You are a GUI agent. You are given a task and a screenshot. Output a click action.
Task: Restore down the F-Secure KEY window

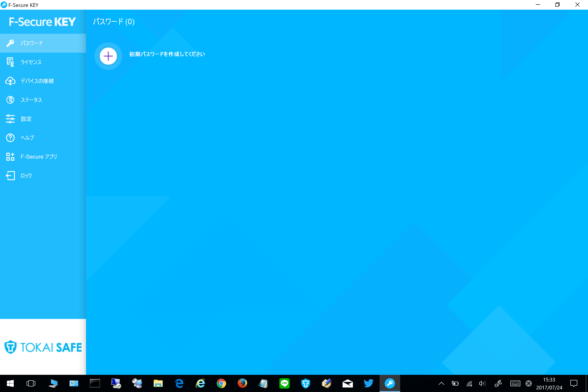pos(557,5)
